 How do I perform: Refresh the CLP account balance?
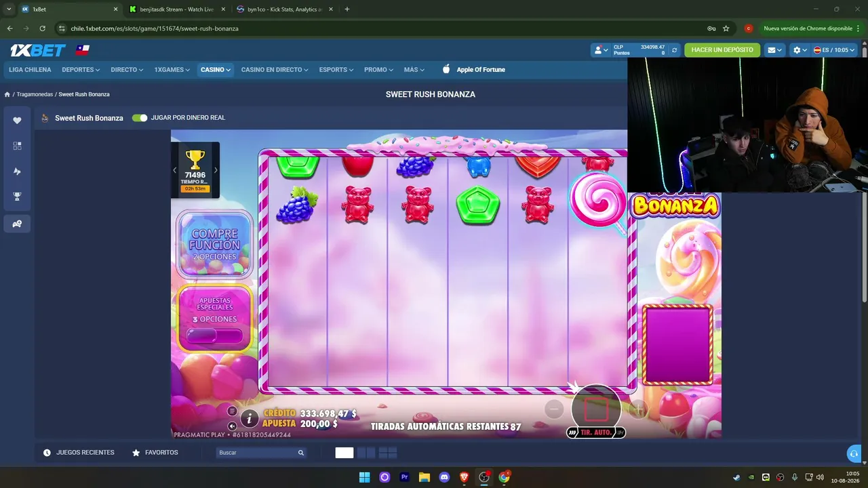pos(674,50)
